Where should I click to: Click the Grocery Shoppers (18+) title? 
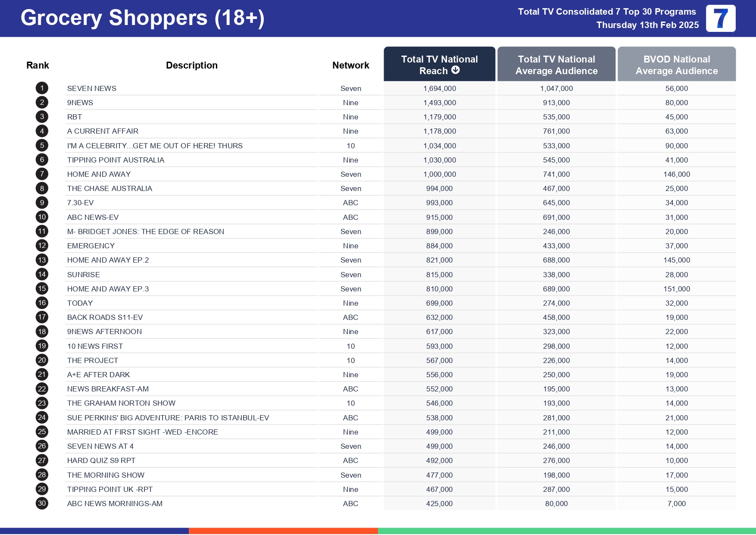142,18
